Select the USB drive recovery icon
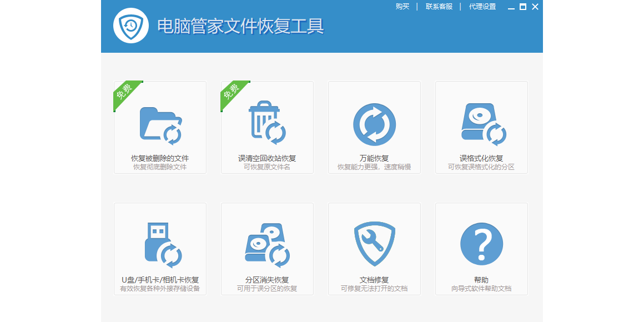The image size is (644, 322). (162, 245)
